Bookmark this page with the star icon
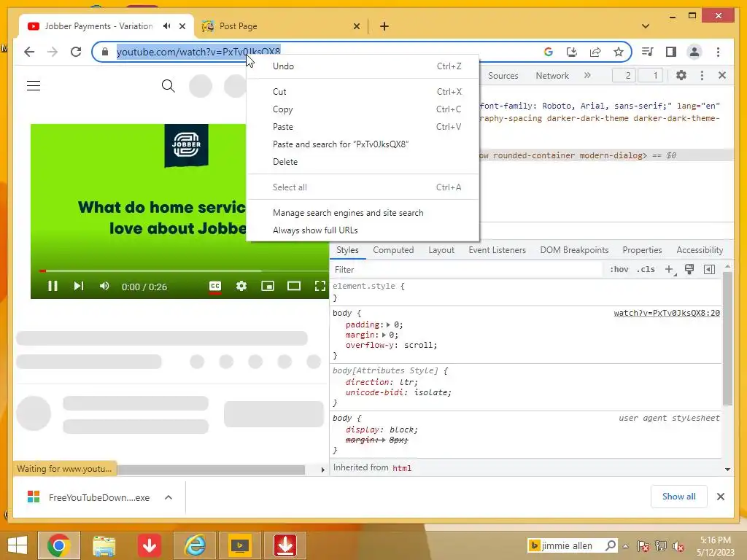This screenshot has width=747, height=560. (619, 52)
